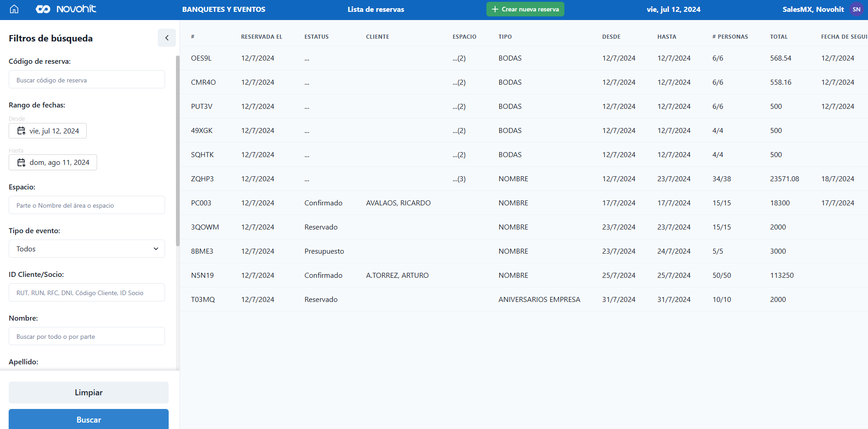Viewport: 868px width, 429px height.
Task: Open reservation PC003 row
Action: pyautogui.click(x=201, y=203)
